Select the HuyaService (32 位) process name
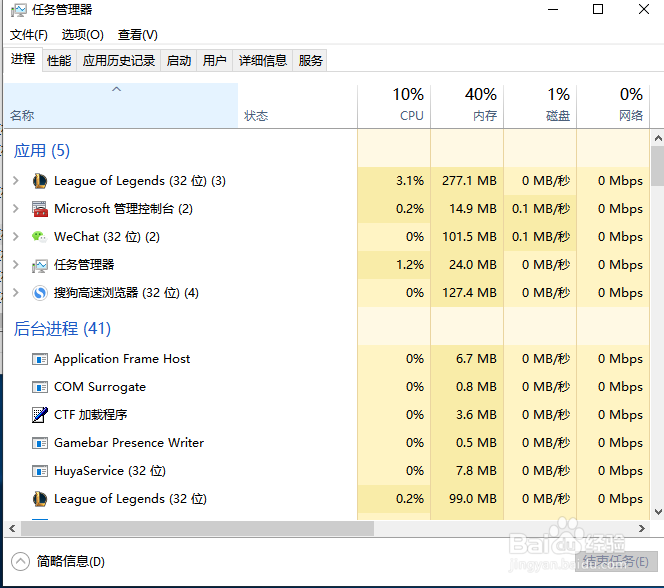The width and height of the screenshot is (664, 588). 110,471
